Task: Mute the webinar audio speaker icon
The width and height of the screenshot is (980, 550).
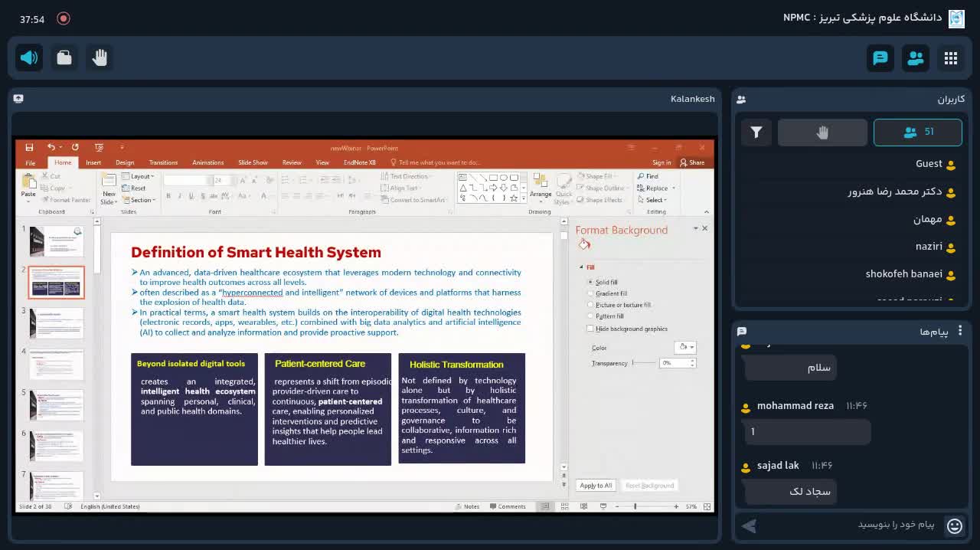Action: [29, 57]
